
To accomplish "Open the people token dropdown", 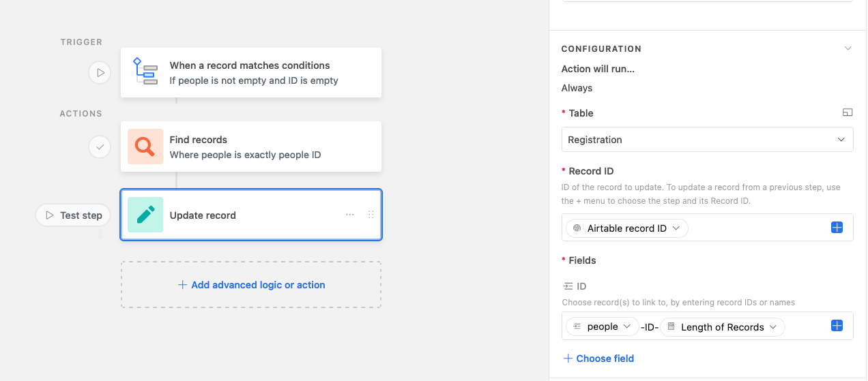I will (602, 326).
